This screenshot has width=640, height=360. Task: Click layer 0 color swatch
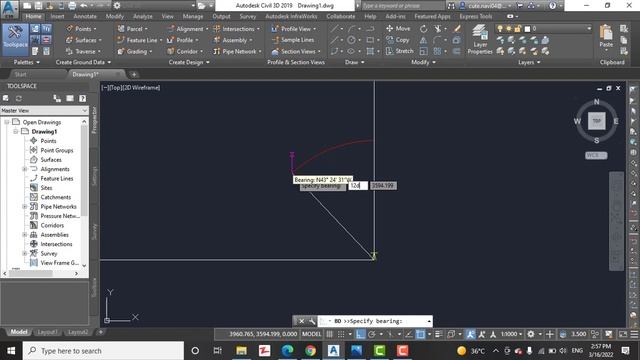tap(527, 29)
